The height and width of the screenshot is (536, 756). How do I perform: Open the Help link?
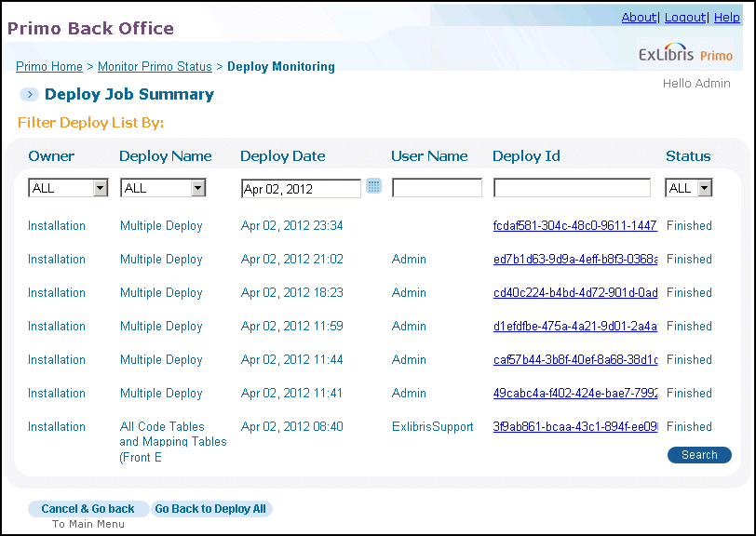[726, 18]
